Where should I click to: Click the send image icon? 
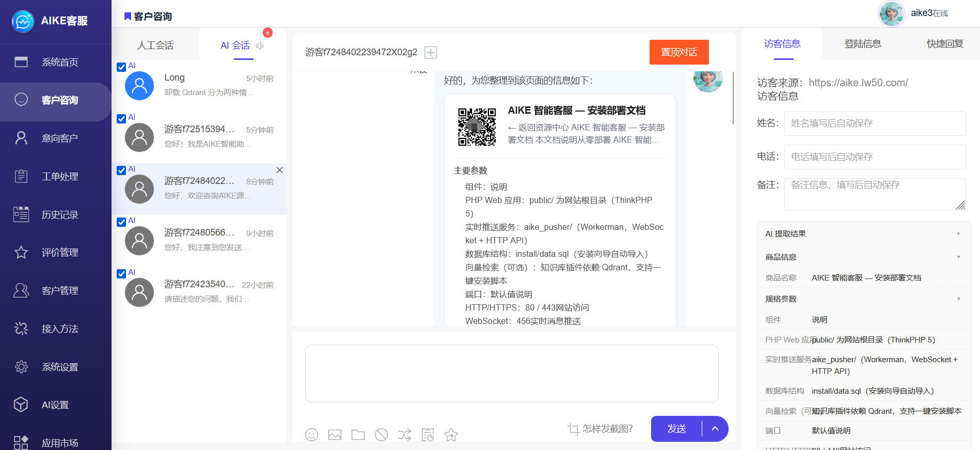[x=335, y=435]
